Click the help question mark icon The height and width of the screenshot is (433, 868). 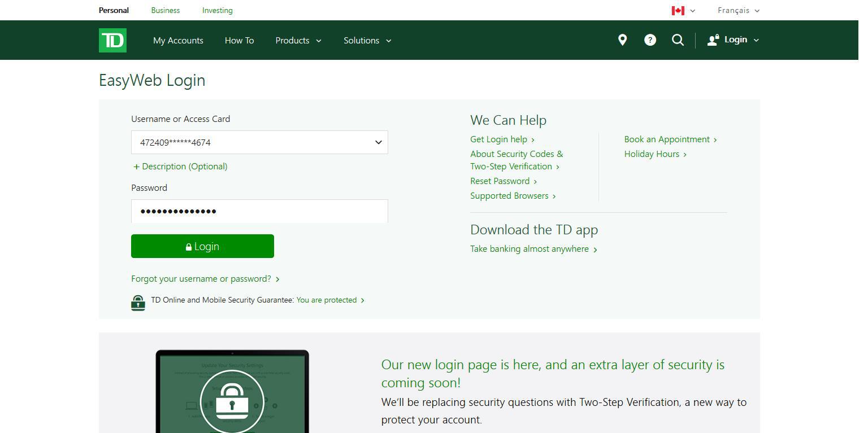pos(650,40)
